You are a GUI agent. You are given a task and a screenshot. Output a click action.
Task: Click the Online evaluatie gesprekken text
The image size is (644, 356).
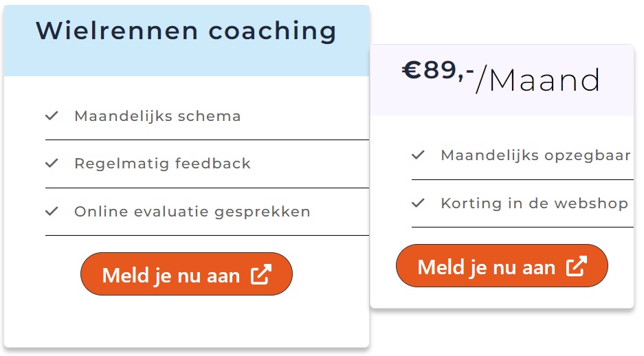192,212
